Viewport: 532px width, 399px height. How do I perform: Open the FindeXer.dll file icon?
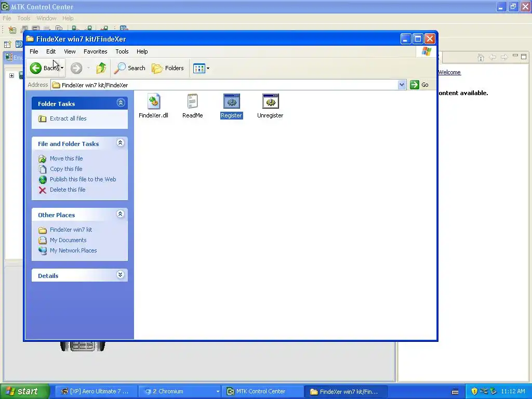[154, 101]
